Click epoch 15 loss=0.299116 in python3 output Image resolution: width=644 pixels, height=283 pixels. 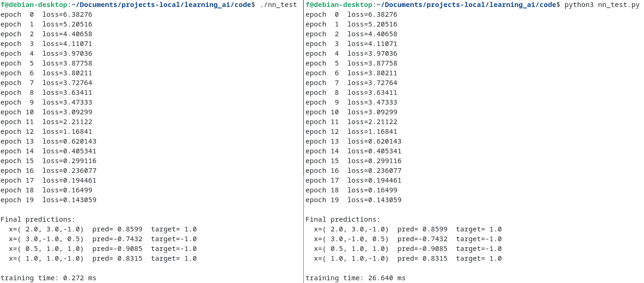[x=353, y=161]
